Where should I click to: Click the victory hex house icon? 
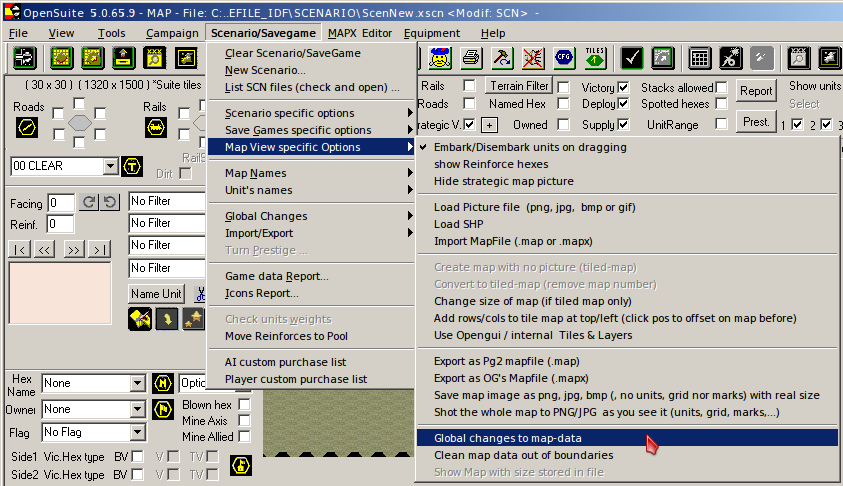click(x=241, y=466)
